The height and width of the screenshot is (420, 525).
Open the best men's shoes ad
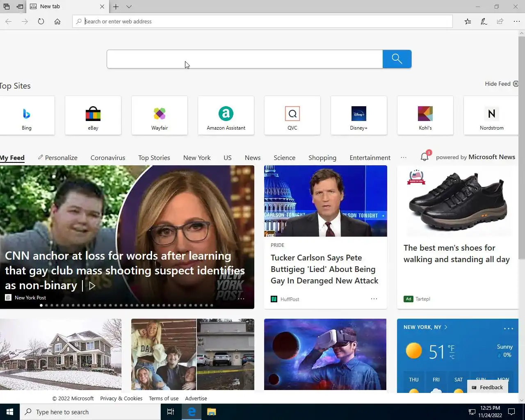[x=457, y=253]
